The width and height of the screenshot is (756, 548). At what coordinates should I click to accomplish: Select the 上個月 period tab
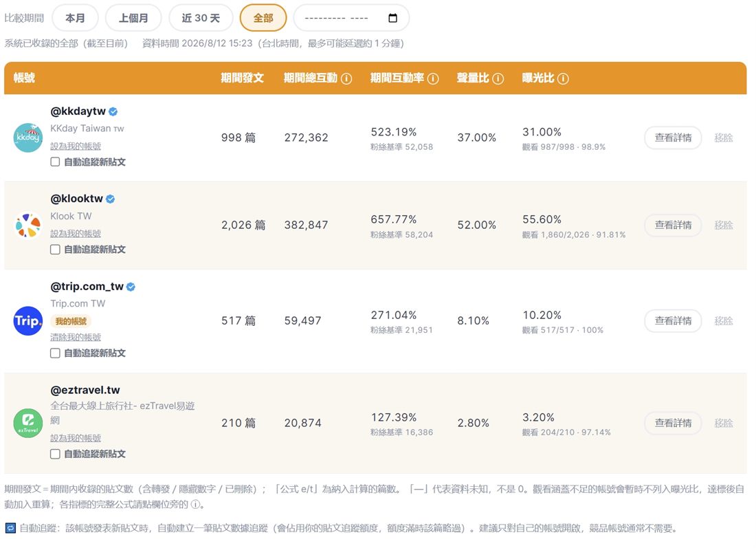(133, 18)
